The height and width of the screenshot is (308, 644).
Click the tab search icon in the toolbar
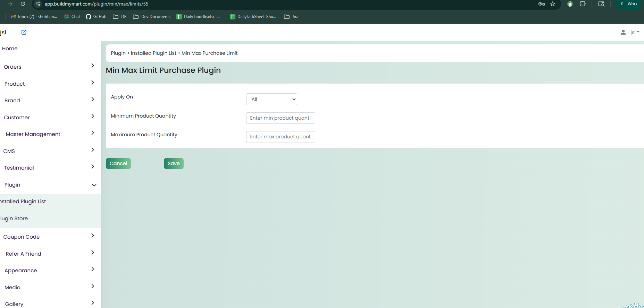click(x=601, y=4)
